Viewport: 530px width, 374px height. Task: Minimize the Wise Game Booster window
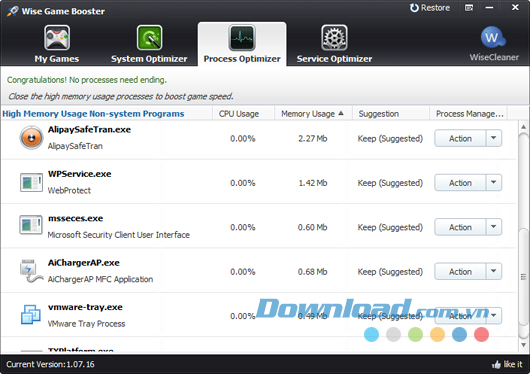coord(489,8)
